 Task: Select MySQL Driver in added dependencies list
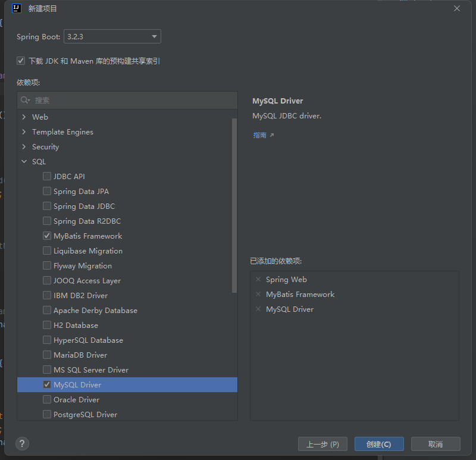(290, 309)
